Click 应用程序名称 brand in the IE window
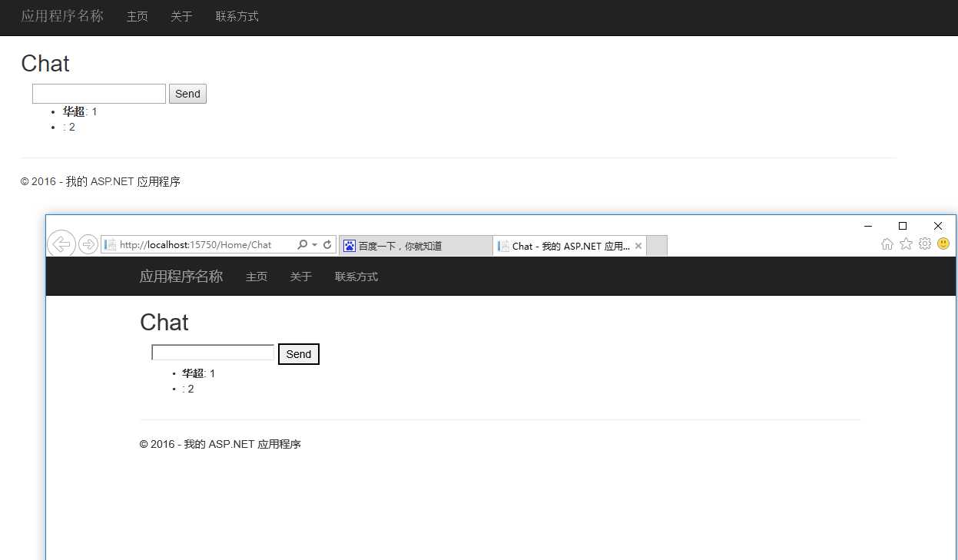The height and width of the screenshot is (560, 958). click(181, 277)
